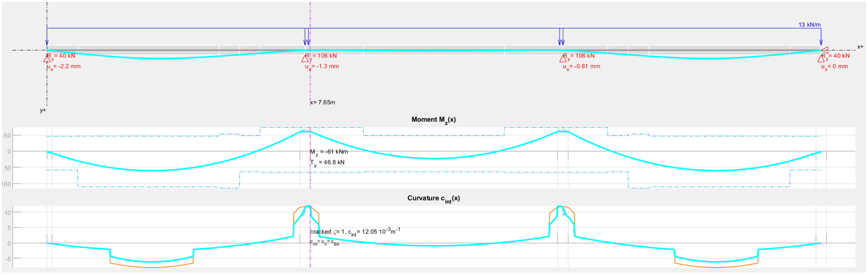Click the x+ axis direction label
Viewport: 868px width, 275px height.
tap(860, 47)
